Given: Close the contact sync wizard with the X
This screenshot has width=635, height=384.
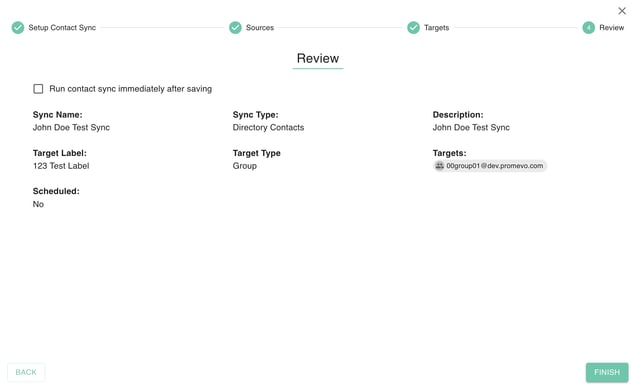Looking at the screenshot, I should [622, 11].
